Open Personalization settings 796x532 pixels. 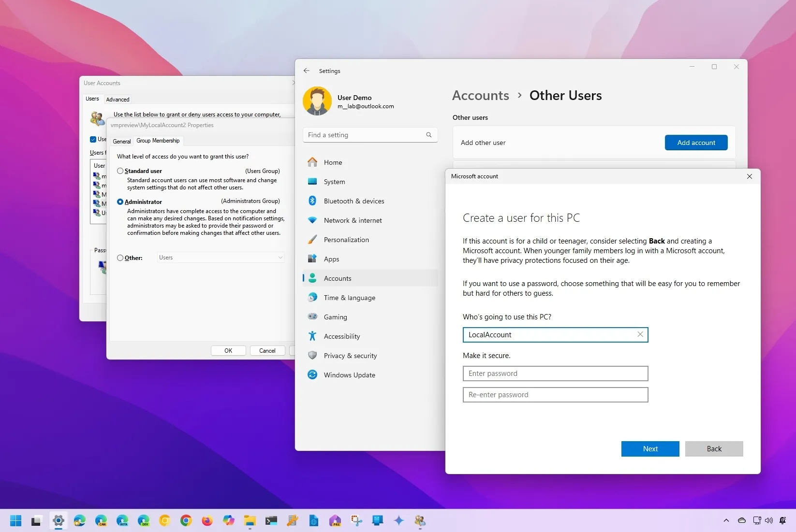(347, 239)
